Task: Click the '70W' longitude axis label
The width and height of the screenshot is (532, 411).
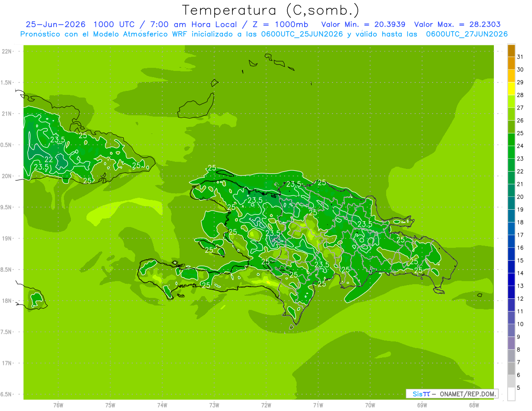Action: click(x=370, y=405)
